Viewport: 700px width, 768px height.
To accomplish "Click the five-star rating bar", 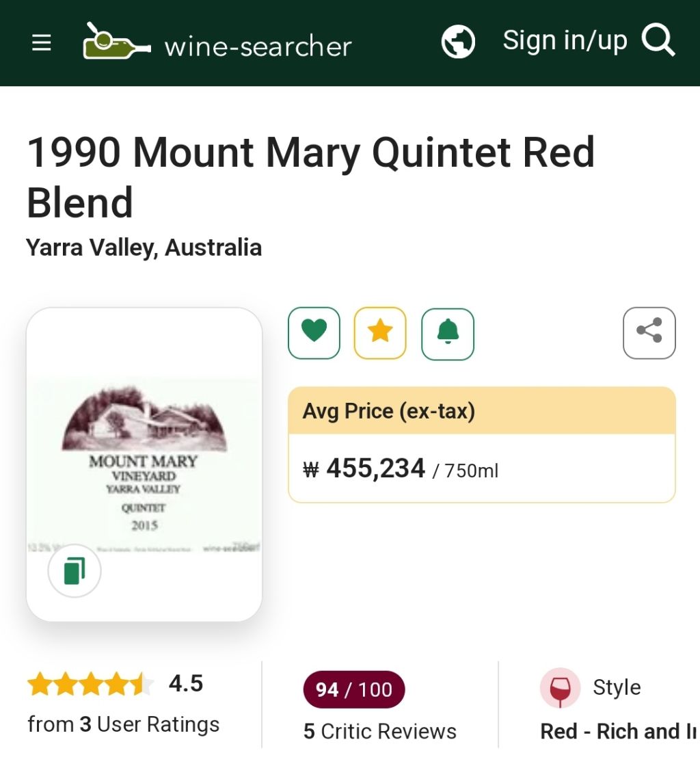I will pyautogui.click(x=90, y=684).
